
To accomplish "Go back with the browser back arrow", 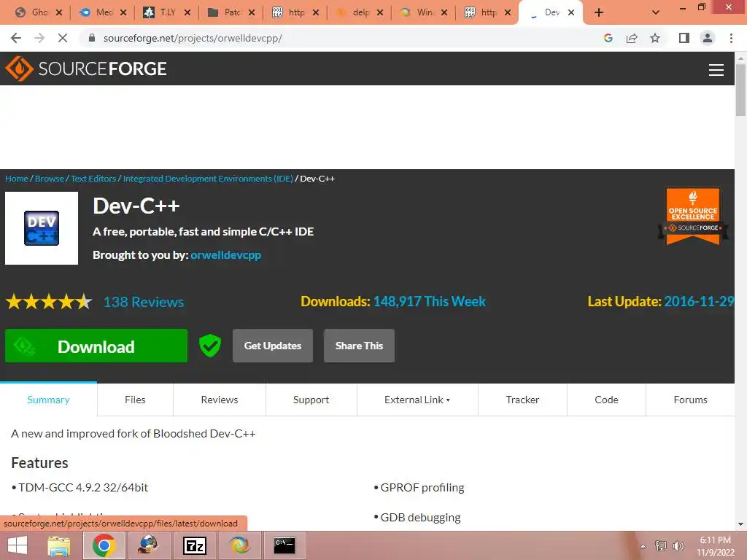I will click(x=16, y=38).
